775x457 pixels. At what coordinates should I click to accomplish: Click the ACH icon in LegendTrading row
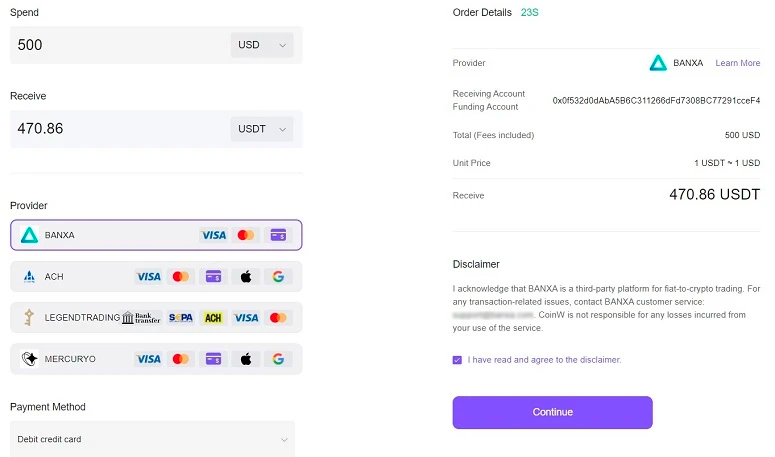[213, 318]
